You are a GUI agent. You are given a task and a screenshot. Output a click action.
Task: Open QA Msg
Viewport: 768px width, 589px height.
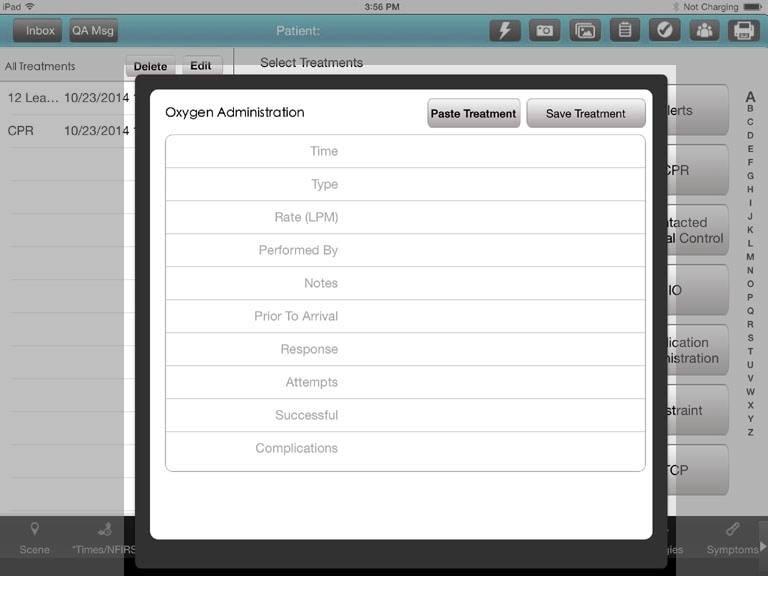(x=93, y=31)
